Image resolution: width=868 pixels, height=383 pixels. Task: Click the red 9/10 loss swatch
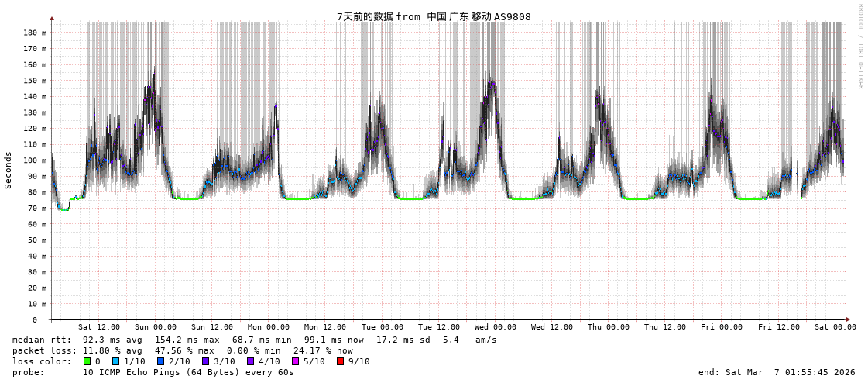340,361
